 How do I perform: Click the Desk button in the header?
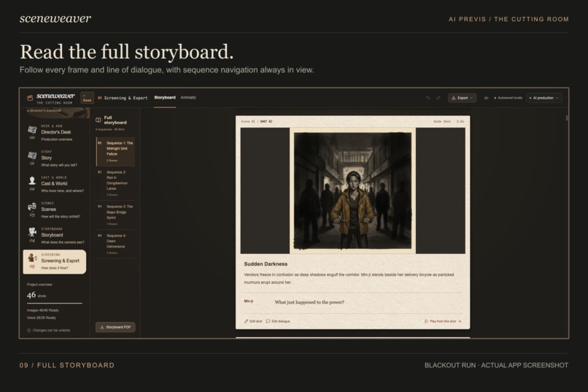pos(87,98)
